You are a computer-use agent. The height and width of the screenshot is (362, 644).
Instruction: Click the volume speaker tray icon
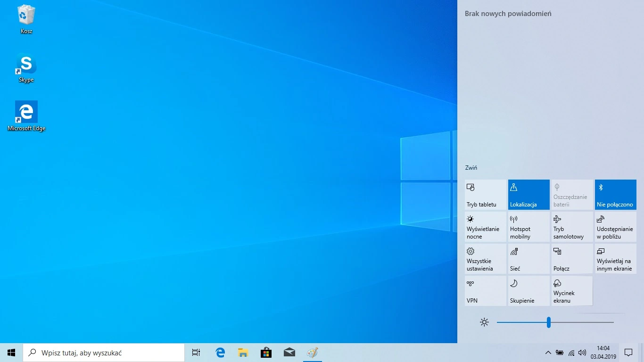tap(582, 353)
